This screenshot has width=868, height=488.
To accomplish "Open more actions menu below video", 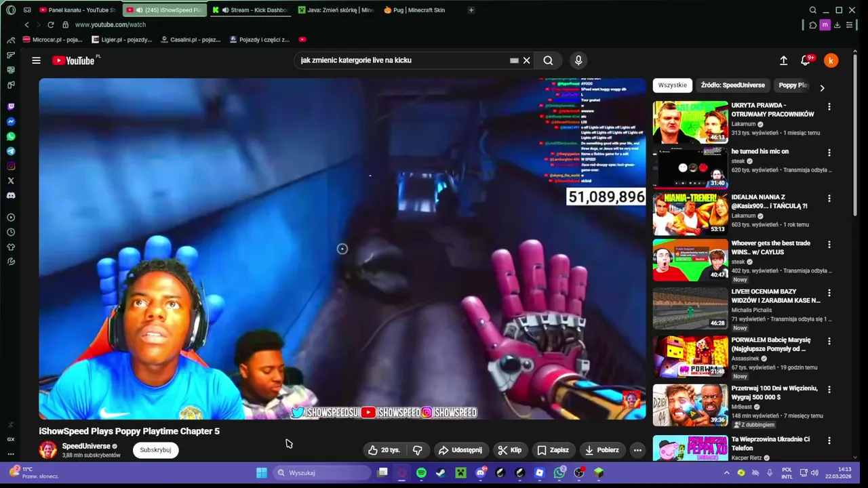I will point(637,450).
